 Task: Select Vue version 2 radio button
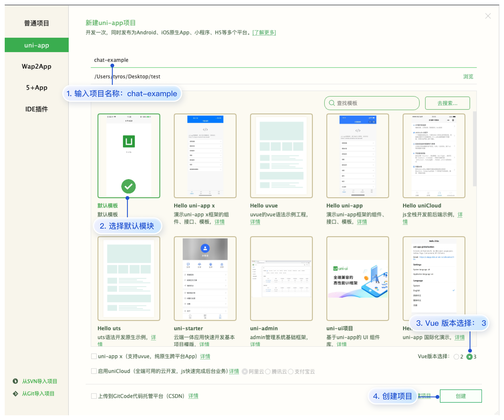pos(456,357)
